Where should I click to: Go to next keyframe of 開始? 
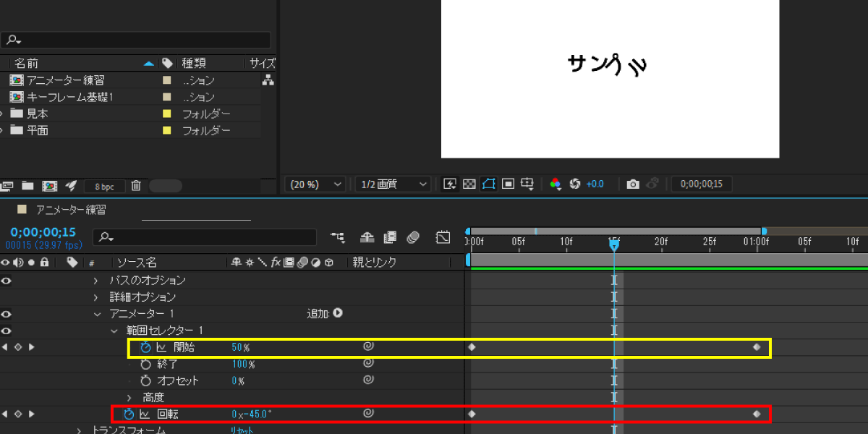pyautogui.click(x=31, y=347)
